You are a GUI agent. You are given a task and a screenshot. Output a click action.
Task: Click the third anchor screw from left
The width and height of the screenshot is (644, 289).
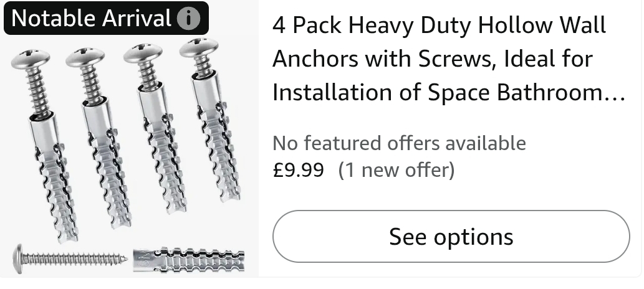(x=155, y=128)
